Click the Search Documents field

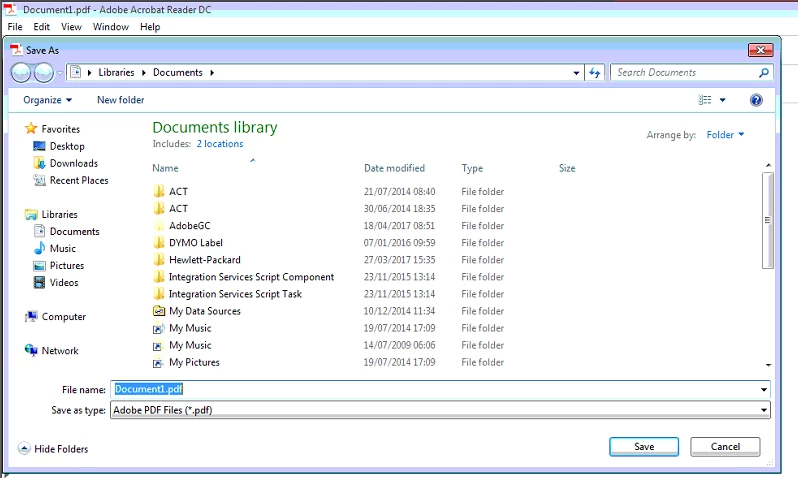(x=685, y=73)
